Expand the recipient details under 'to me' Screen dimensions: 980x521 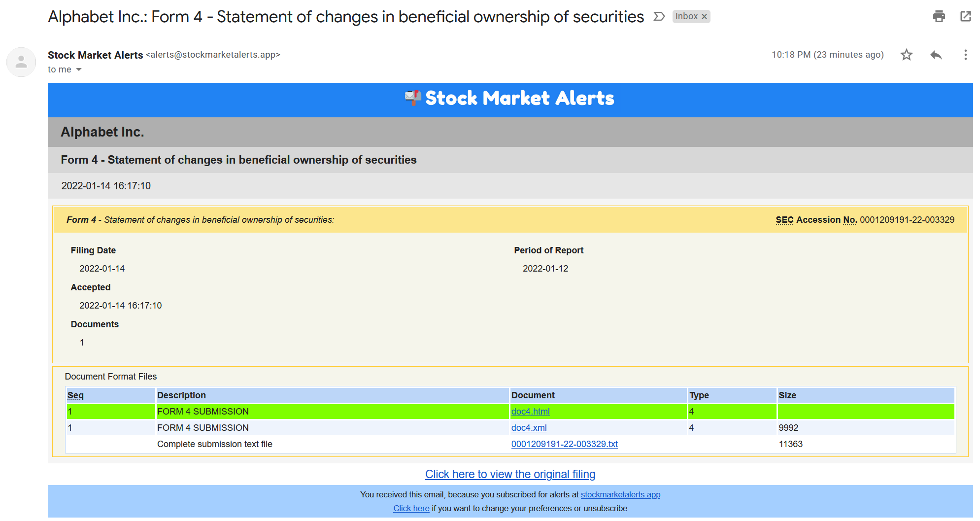coord(79,69)
